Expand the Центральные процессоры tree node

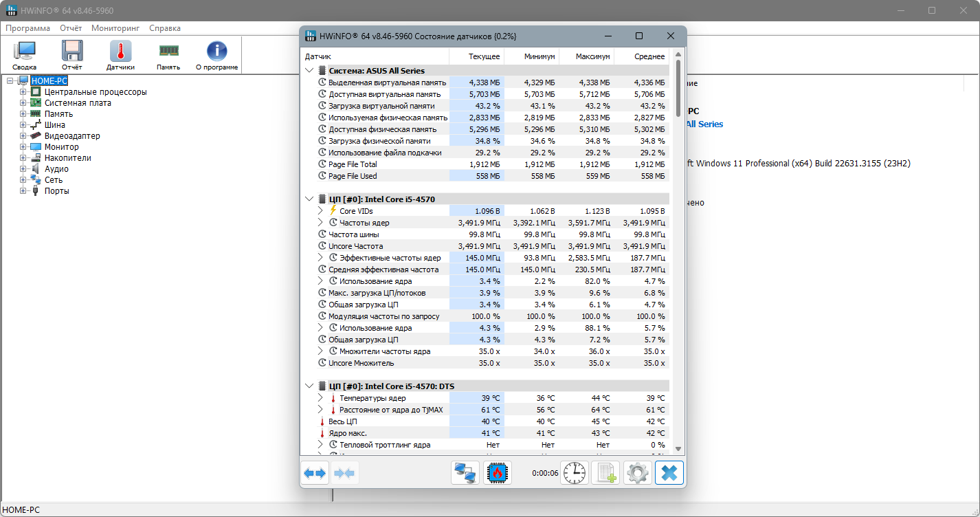coord(23,92)
